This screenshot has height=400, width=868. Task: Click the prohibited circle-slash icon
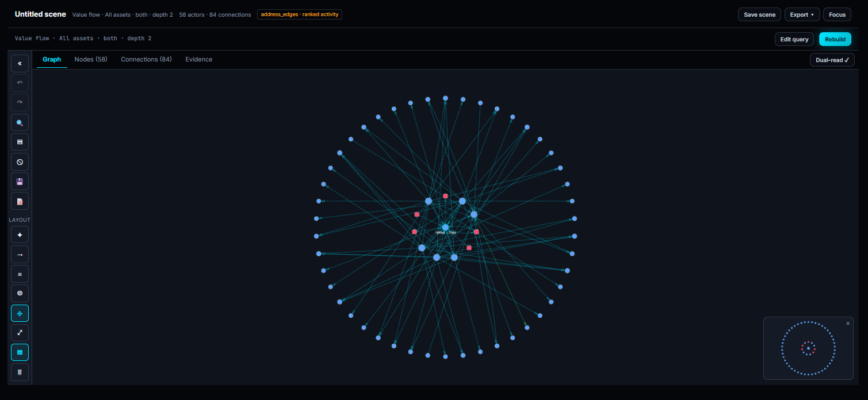pos(20,162)
